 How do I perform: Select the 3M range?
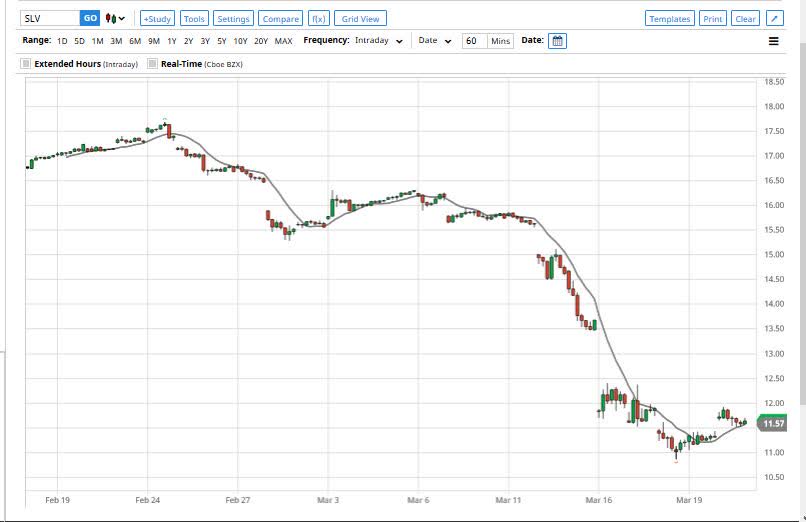116,41
